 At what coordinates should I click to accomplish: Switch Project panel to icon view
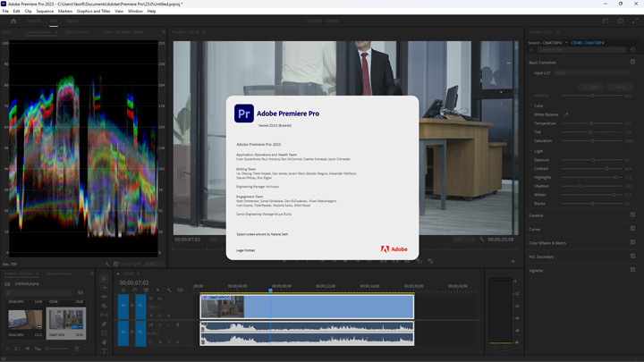coord(28,349)
